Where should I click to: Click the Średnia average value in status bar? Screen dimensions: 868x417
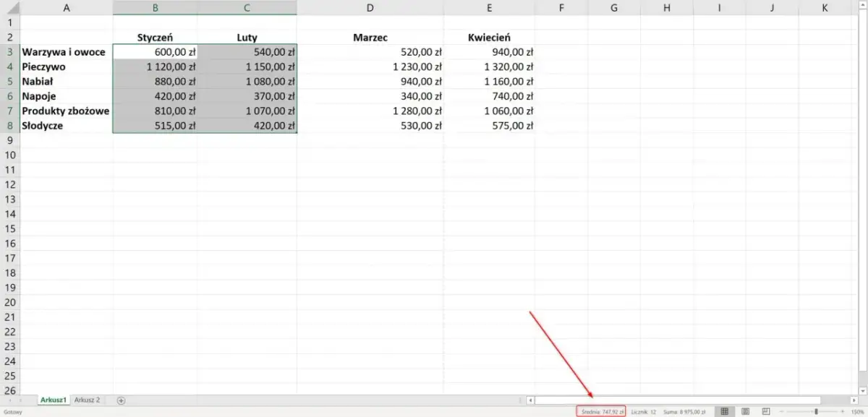tap(600, 411)
